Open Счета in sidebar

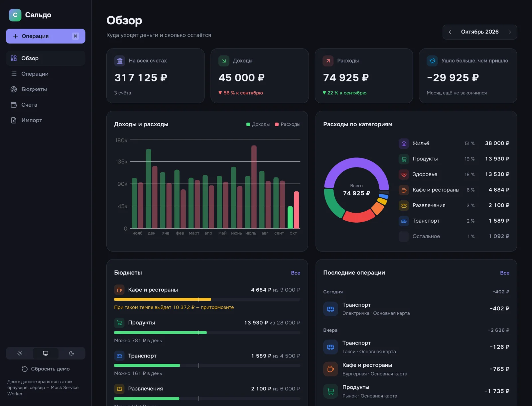(x=46, y=105)
